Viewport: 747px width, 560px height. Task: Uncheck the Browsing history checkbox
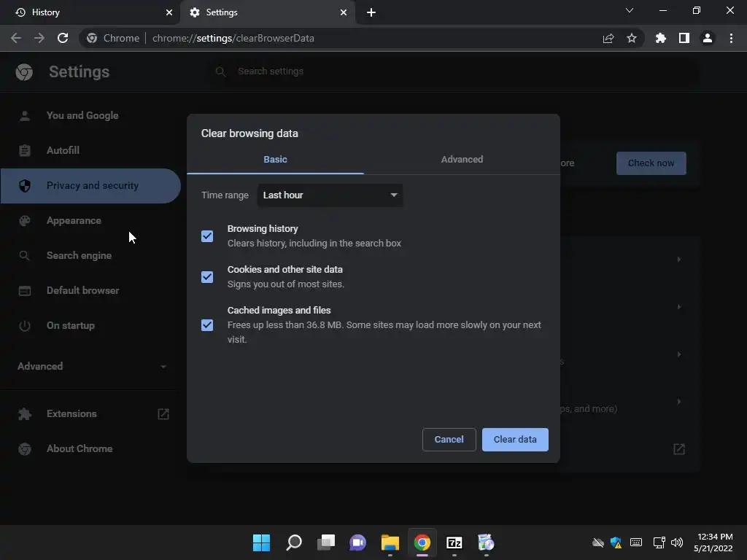pos(207,236)
